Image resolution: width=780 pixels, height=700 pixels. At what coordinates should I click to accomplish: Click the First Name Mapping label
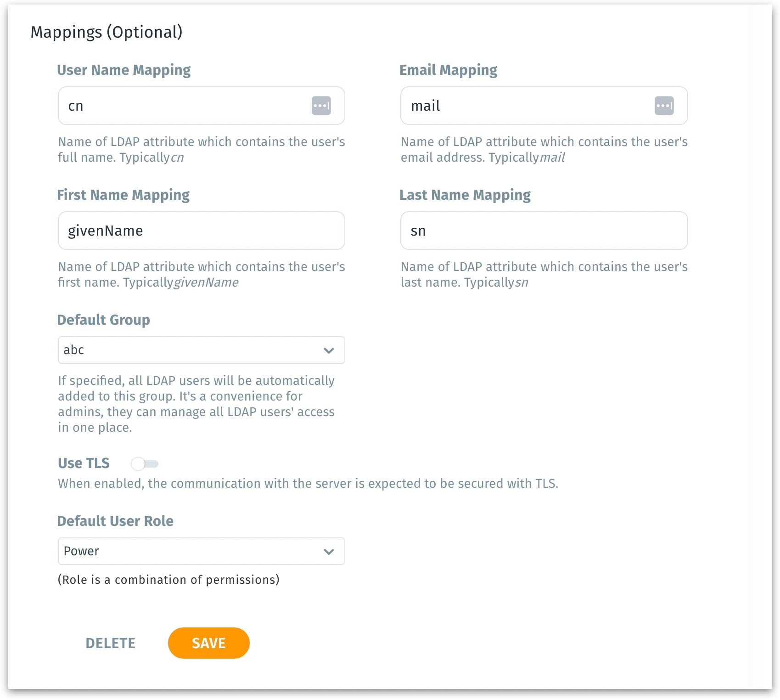click(123, 195)
